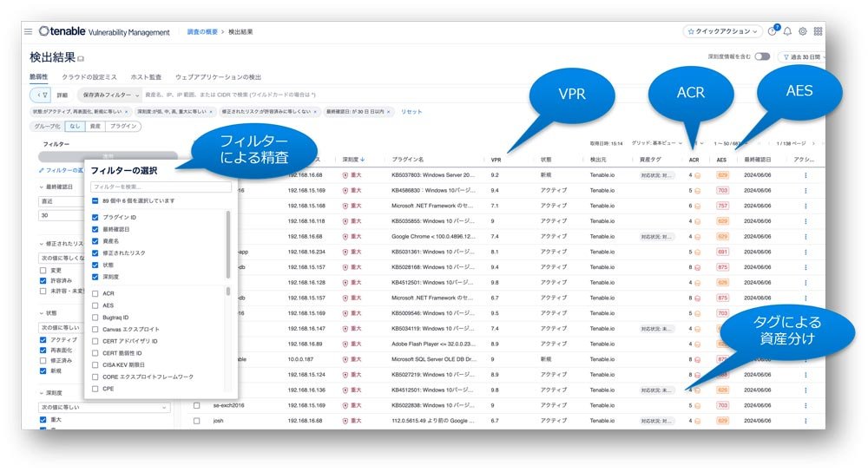
Task: Check the ACR filter checkbox
Action: pos(95,293)
